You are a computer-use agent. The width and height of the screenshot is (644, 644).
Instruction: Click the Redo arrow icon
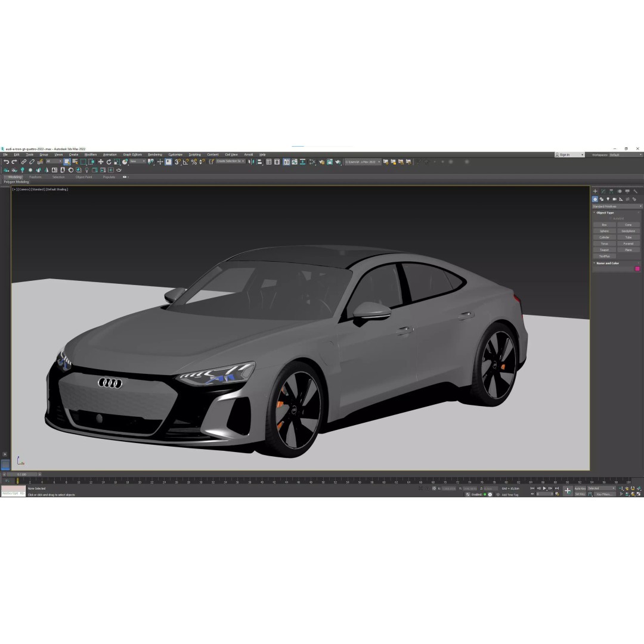point(14,162)
